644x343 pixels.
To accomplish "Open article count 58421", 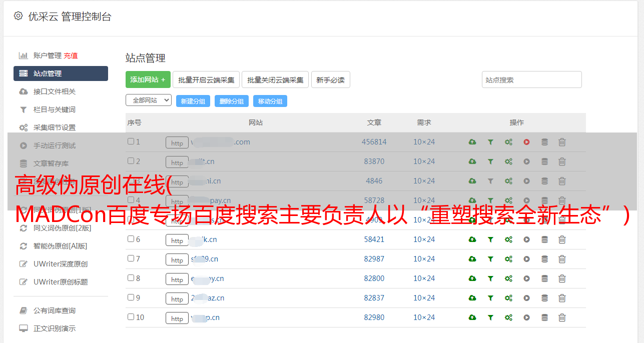I will coord(374,239).
